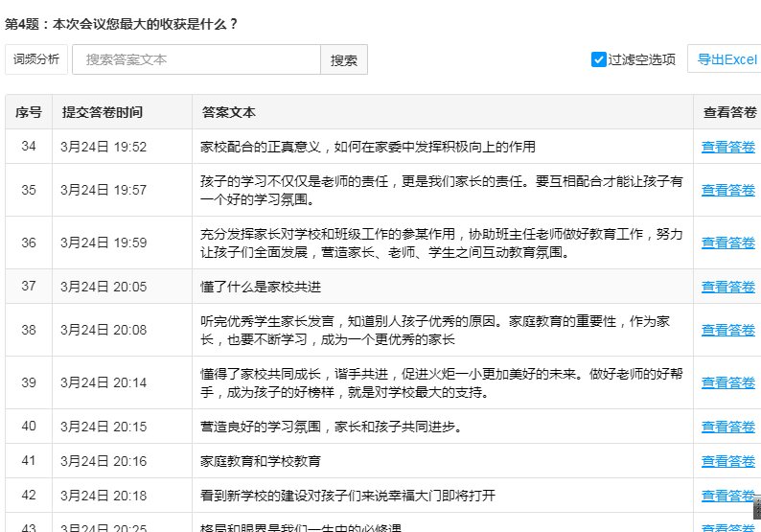Click answer starting 营造良好的学习氛围
This screenshot has height=532, width=761.
331,427
